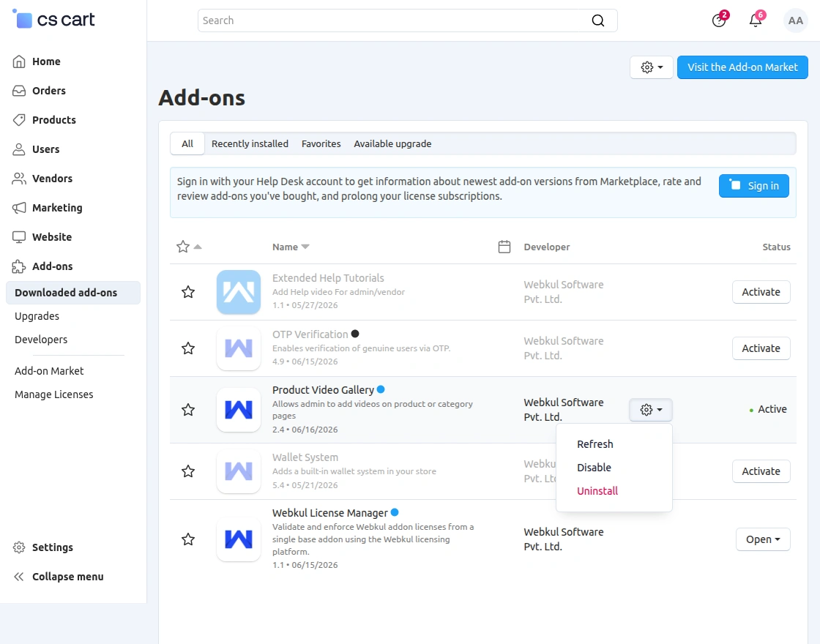
Task: Switch to the Recently installed tab
Action: [x=250, y=143]
